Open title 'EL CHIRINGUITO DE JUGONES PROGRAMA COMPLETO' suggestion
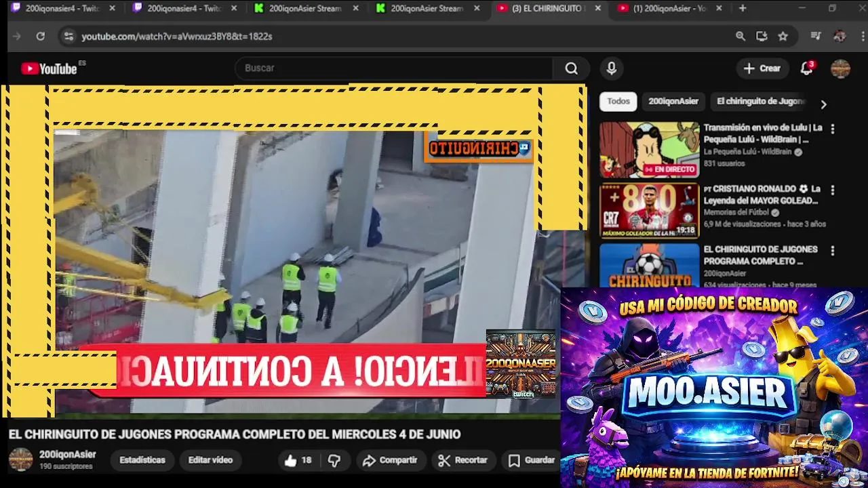 [x=760, y=255]
